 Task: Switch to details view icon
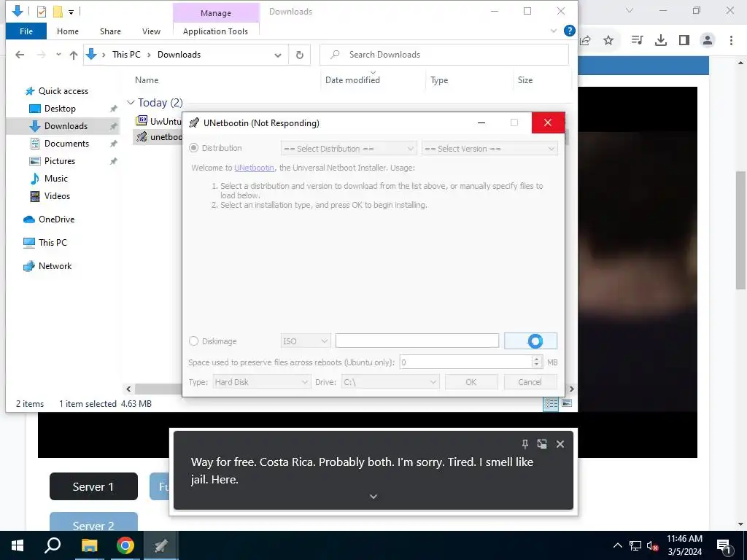pos(551,404)
